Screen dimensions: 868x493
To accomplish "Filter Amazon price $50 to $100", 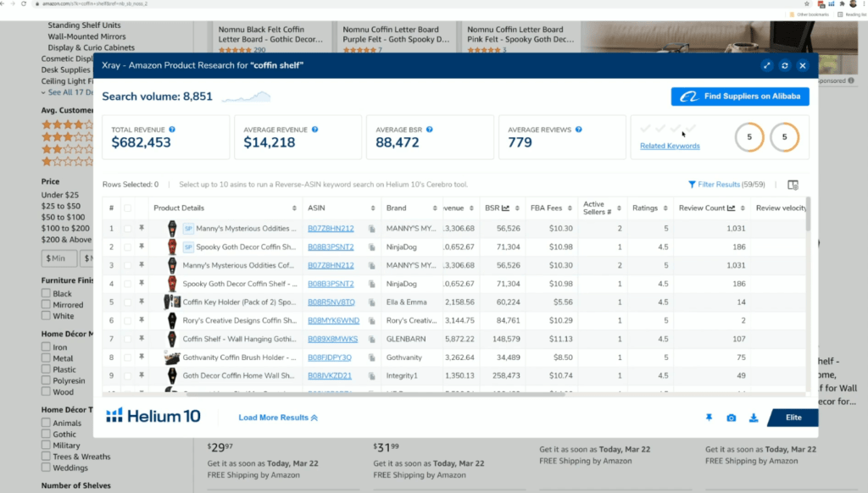I will [x=63, y=217].
